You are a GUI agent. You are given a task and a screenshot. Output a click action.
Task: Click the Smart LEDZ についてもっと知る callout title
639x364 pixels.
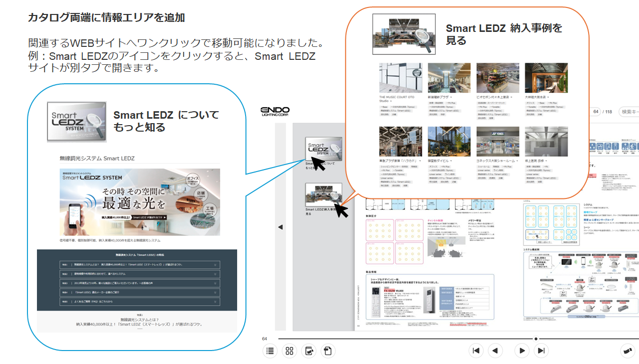point(166,121)
